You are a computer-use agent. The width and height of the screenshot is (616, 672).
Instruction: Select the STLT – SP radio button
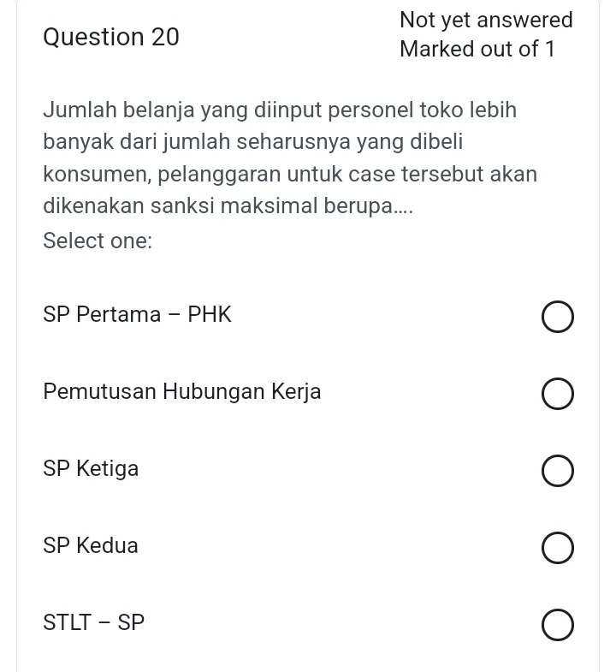coord(557,625)
